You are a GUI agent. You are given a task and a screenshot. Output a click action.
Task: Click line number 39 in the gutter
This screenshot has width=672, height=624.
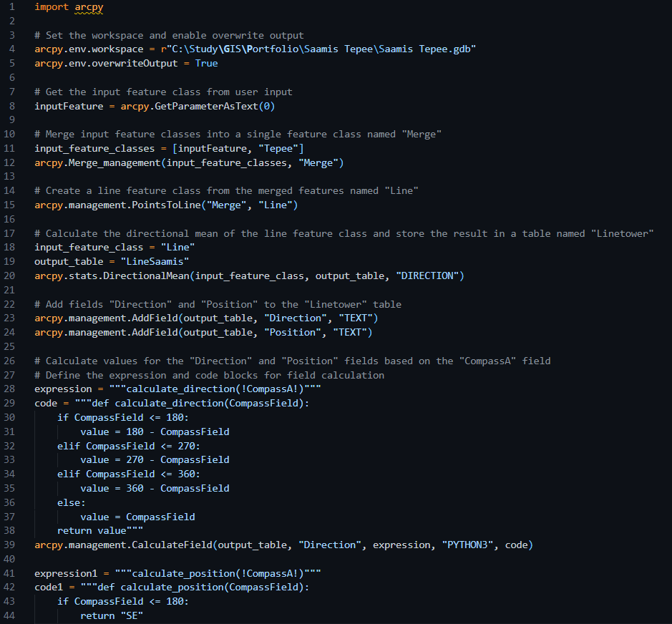[x=9, y=545]
